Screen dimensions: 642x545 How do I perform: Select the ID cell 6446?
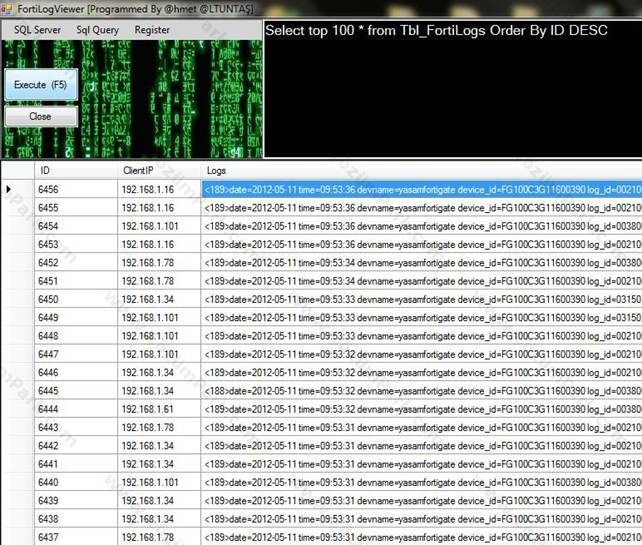pos(76,372)
